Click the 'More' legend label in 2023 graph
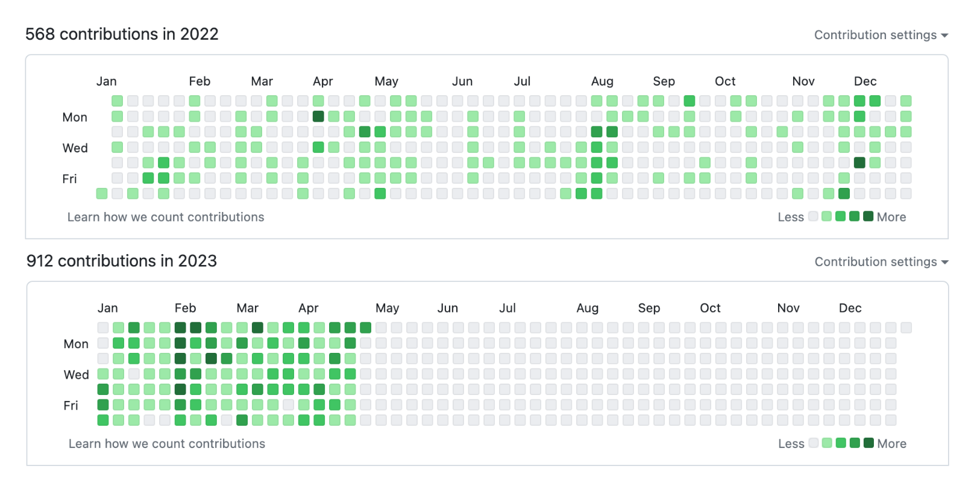Screen dimensions: 980x495 pyautogui.click(x=892, y=444)
